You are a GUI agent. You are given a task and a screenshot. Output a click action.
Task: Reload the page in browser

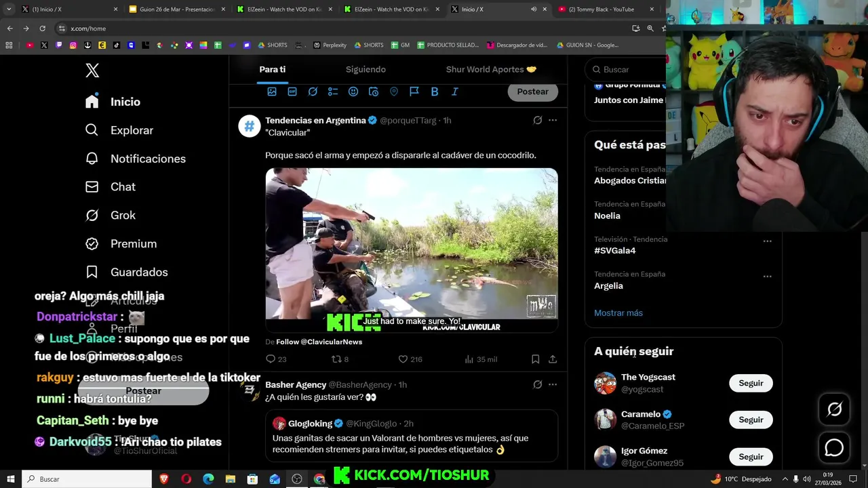tap(42, 28)
